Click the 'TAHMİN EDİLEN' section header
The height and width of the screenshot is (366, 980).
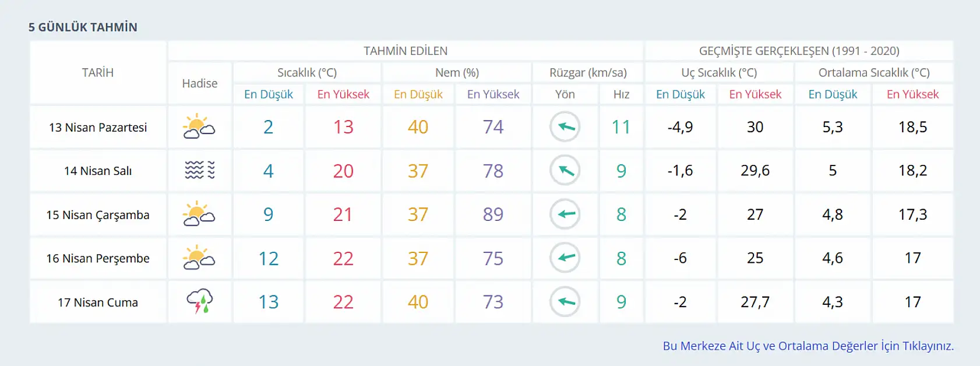[x=406, y=51]
